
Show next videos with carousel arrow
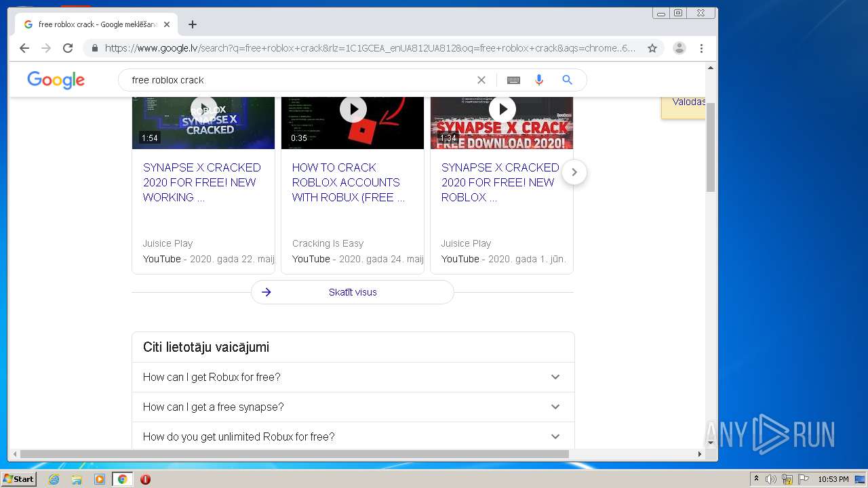point(574,172)
